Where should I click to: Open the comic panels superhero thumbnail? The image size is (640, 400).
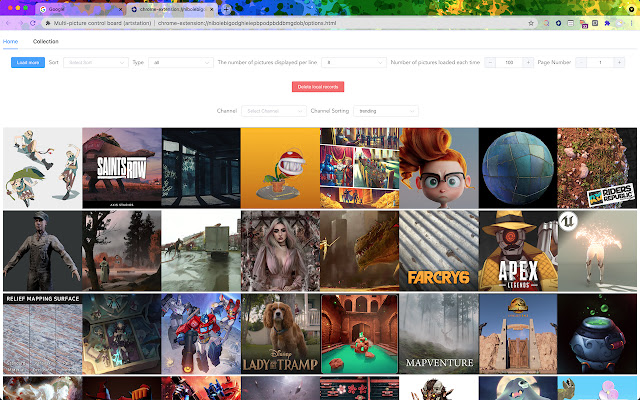360,168
